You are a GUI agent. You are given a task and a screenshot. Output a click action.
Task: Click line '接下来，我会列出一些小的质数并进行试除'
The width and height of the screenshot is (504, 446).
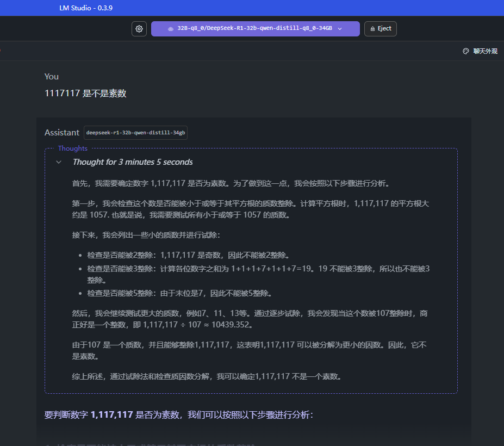click(146, 235)
